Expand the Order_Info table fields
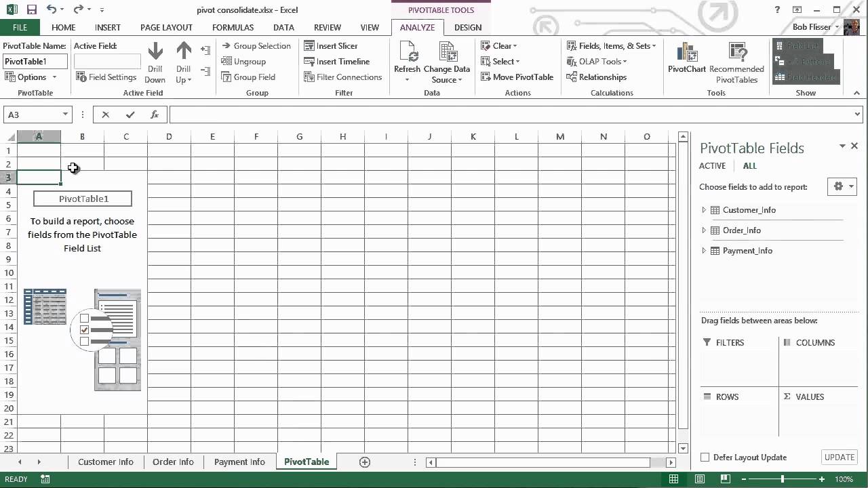This screenshot has height=488, width=868. point(704,230)
